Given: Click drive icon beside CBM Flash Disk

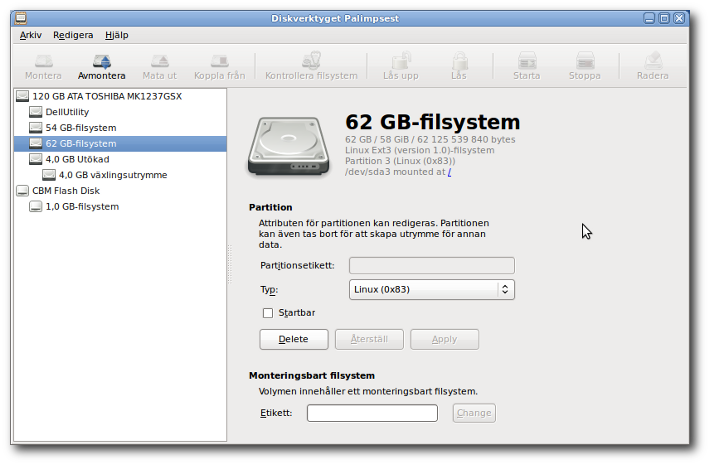Looking at the screenshot, I should (x=22, y=191).
